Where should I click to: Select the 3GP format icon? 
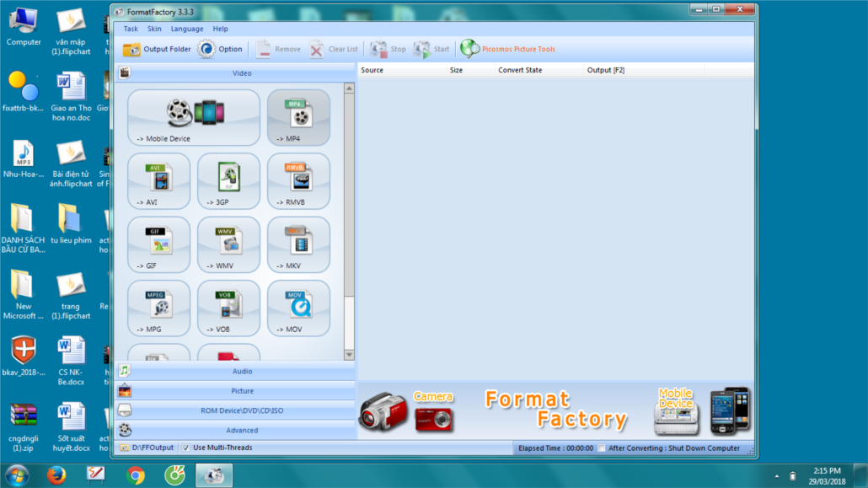pos(228,180)
